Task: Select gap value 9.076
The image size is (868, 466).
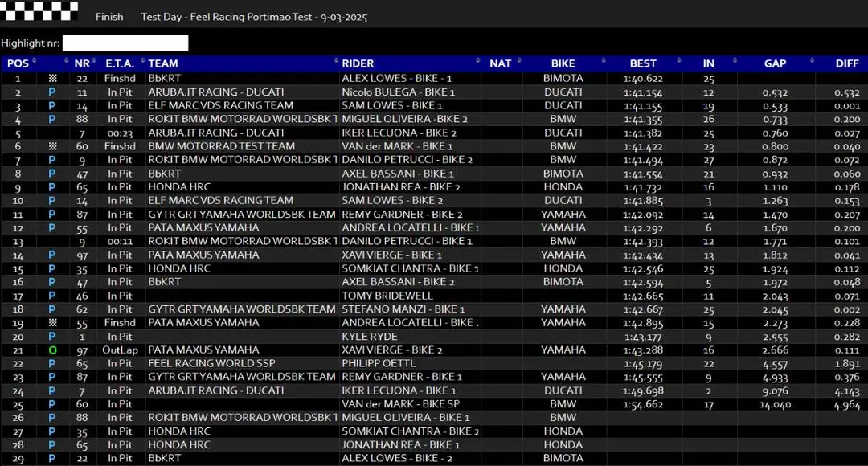Action: pyautogui.click(x=775, y=390)
